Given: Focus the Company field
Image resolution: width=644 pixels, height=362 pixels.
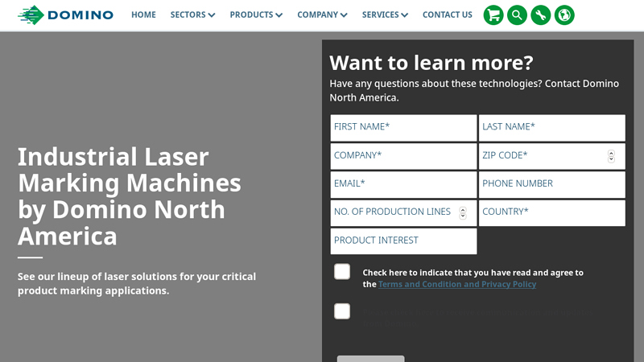Looking at the screenshot, I should [x=404, y=156].
